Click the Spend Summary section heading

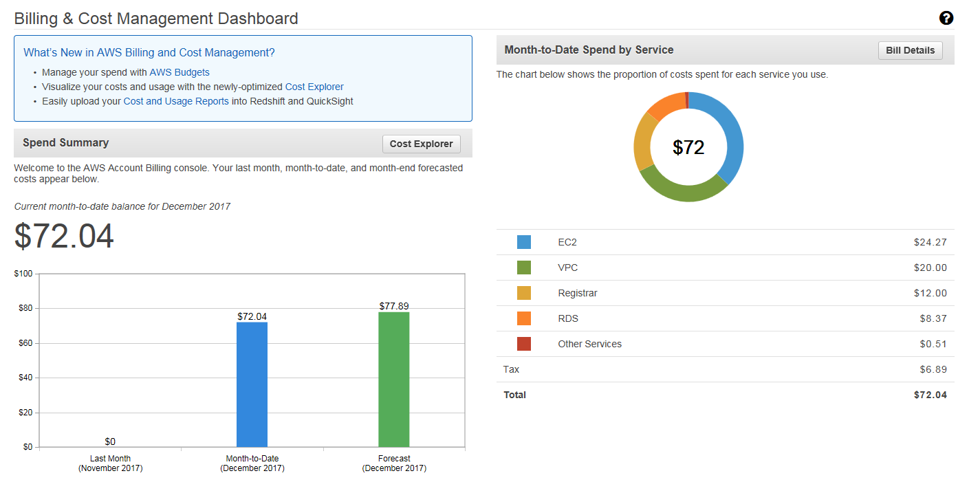(x=66, y=143)
